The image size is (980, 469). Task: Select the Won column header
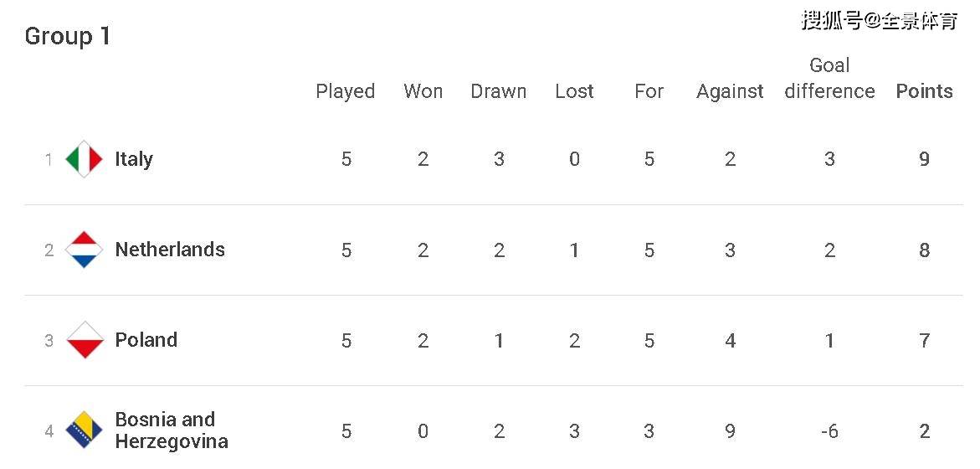(423, 91)
